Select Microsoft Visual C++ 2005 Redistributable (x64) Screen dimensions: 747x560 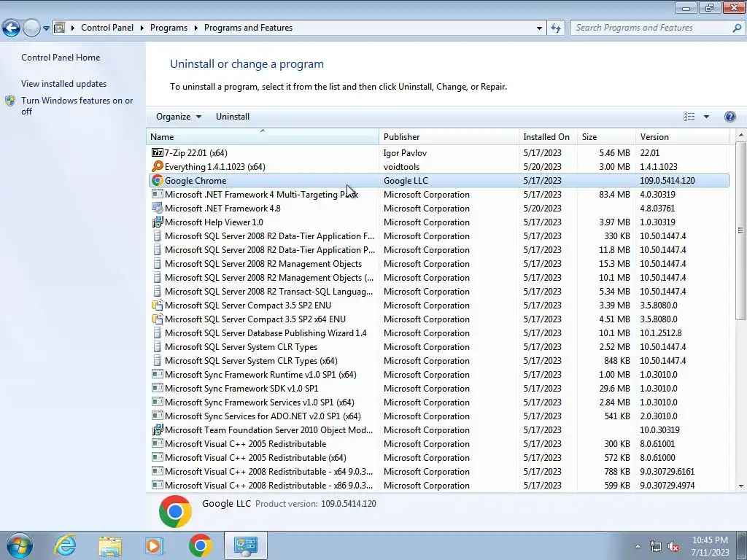click(438, 458)
